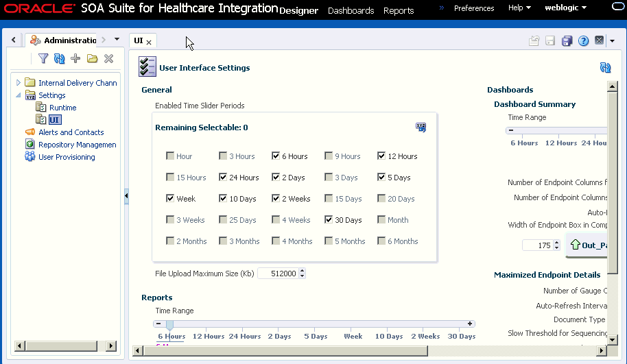Go to previous sidebar tab arrow
Viewport: 627px width, 364px height.
point(14,40)
